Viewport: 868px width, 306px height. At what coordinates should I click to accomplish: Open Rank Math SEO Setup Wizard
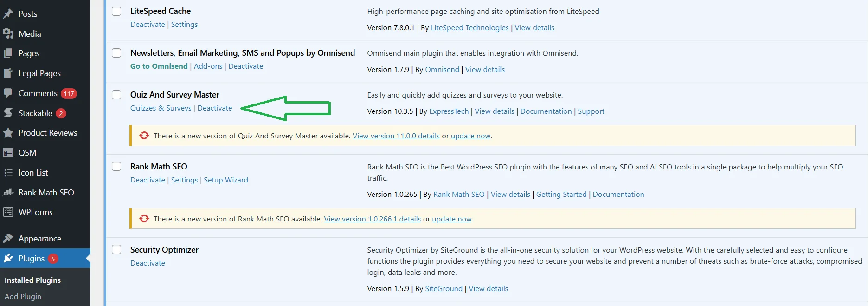225,180
